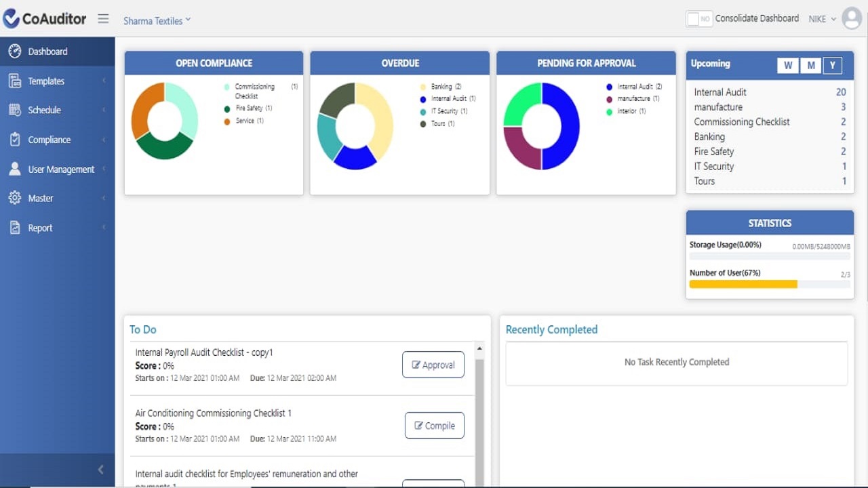This screenshot has width=868, height=488.
Task: Select the Compliance sidebar icon
Action: 14,139
